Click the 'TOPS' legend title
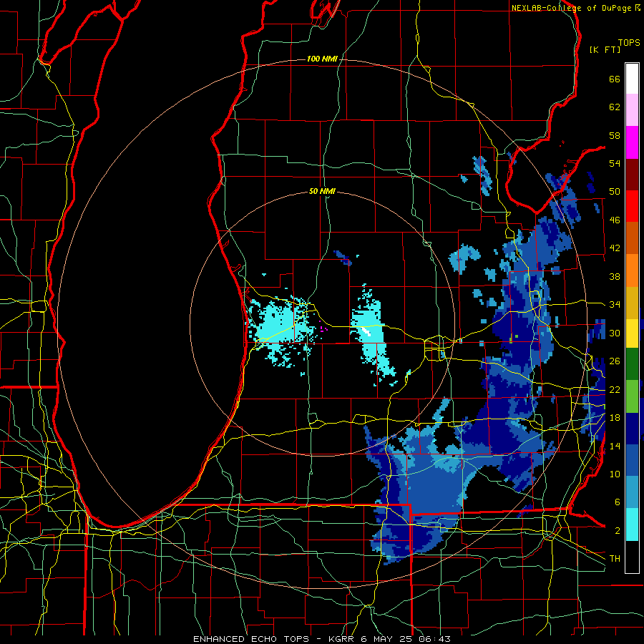The image size is (644, 644). [629, 42]
